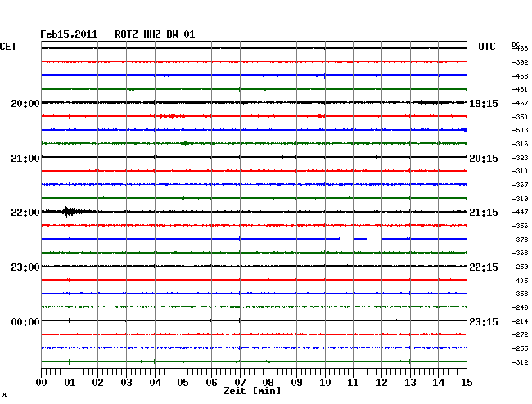
Task: Select the 20:00 CET time label
Action: click(25, 104)
